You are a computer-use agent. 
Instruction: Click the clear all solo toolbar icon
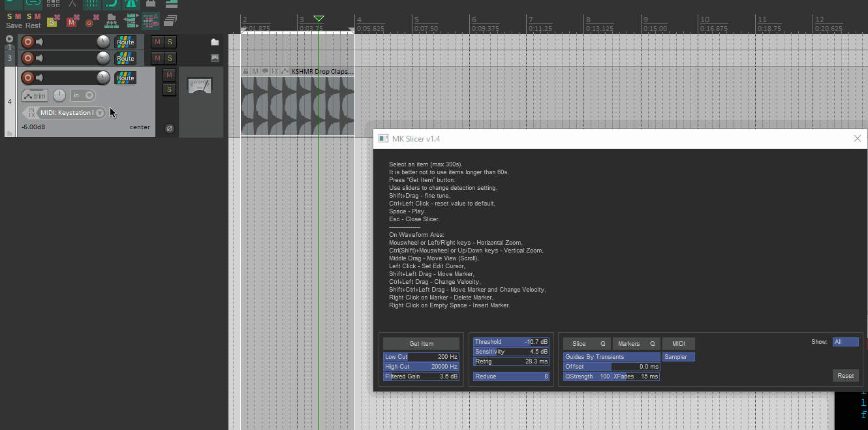click(x=54, y=22)
